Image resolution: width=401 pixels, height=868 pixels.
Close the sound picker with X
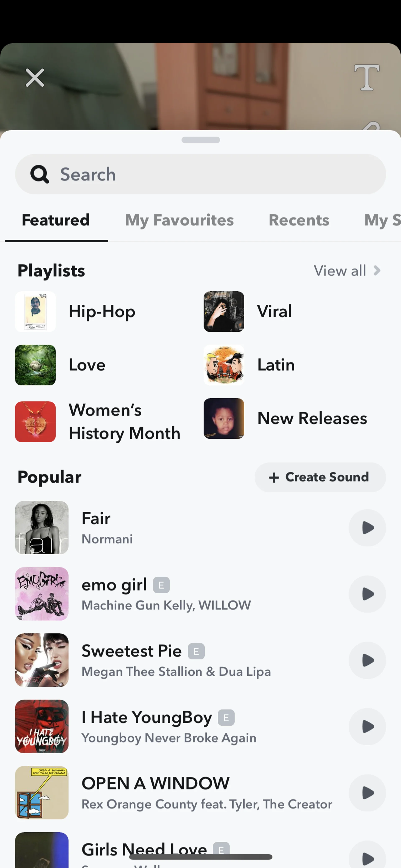coord(35,78)
